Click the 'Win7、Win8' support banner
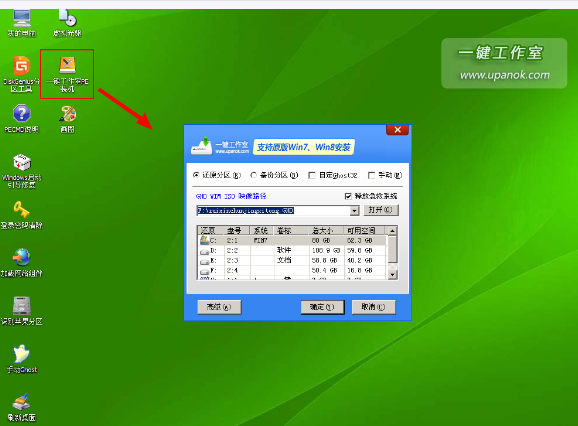The width and height of the screenshot is (578, 426). click(303, 147)
